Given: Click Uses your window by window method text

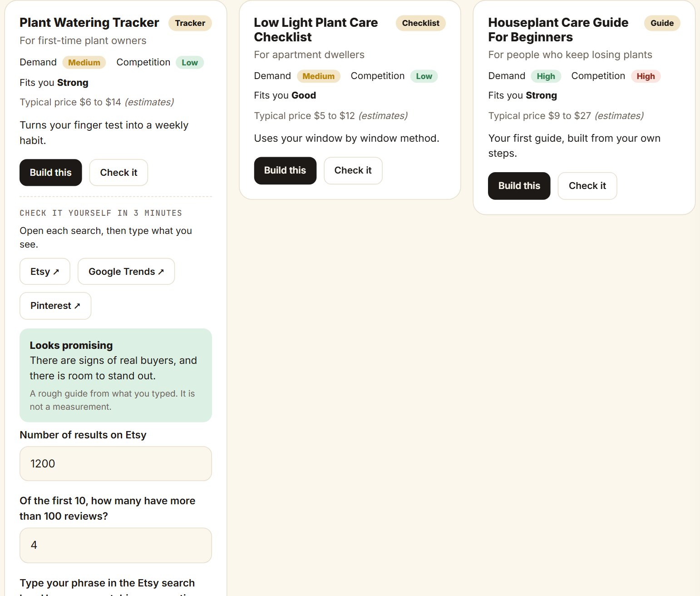Looking at the screenshot, I should point(347,138).
